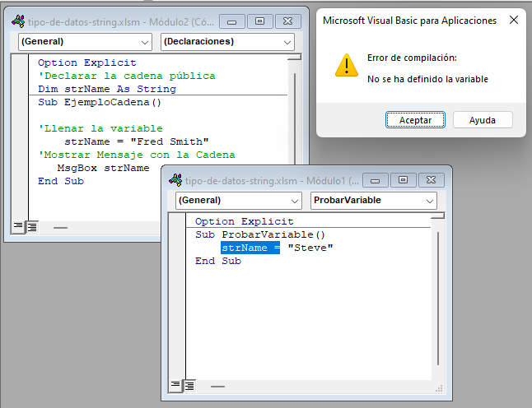Click strName = "Fred Smith" line
The height and width of the screenshot is (408, 532).
click(137, 141)
